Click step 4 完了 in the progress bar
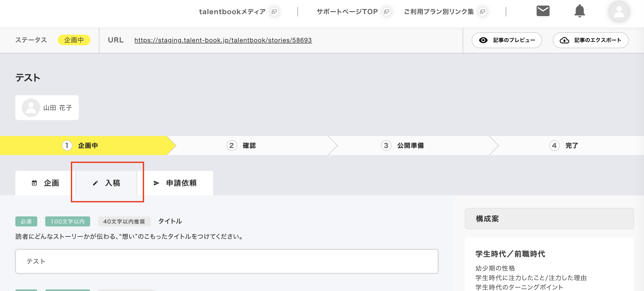This screenshot has height=291, width=644. (x=564, y=145)
